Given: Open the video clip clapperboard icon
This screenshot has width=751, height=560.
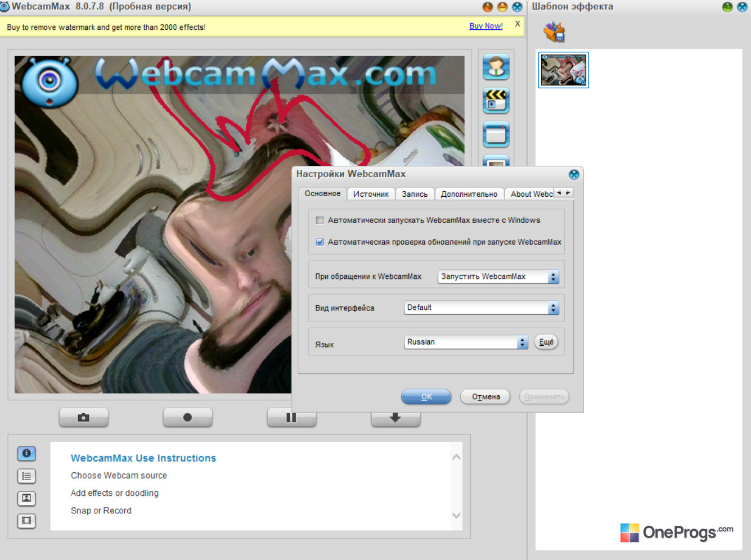Looking at the screenshot, I should [496, 101].
